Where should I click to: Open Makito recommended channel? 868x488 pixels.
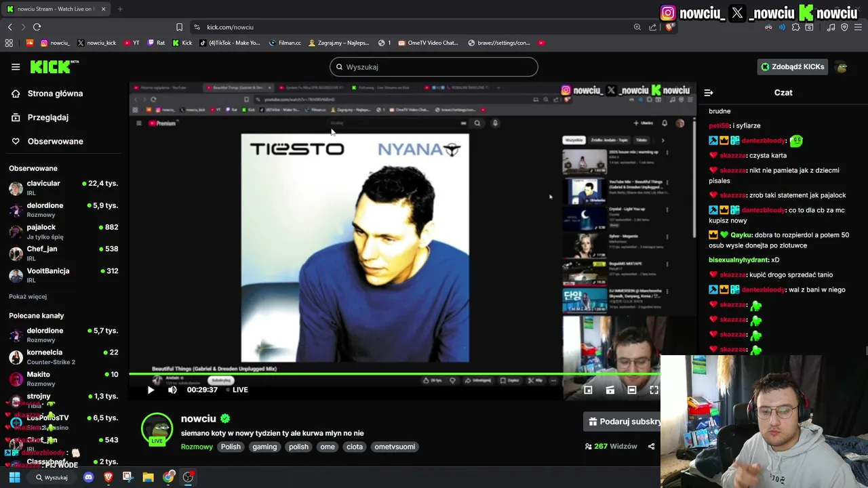tap(63, 378)
